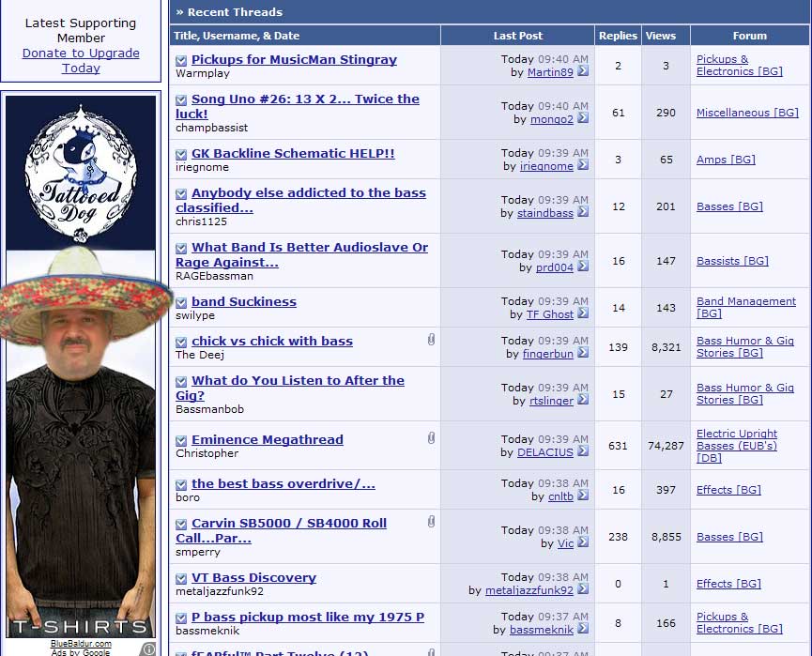Open Effects [BG] link in overdrive row

point(728,490)
